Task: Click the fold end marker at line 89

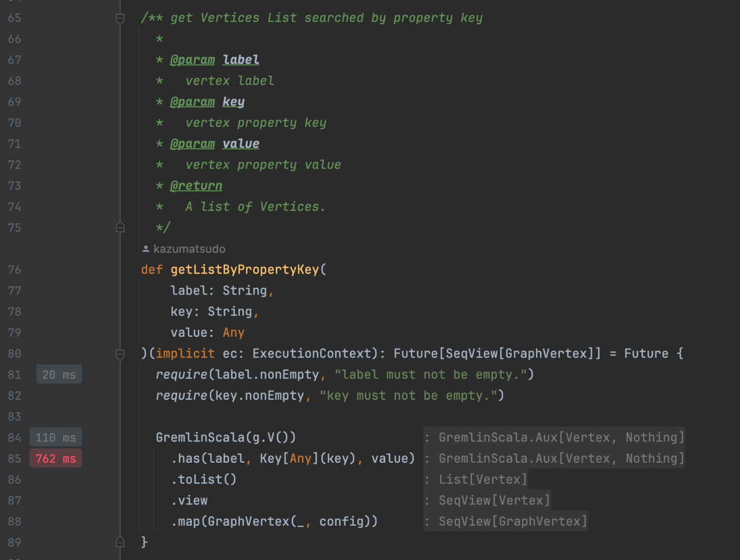Action: (x=120, y=542)
